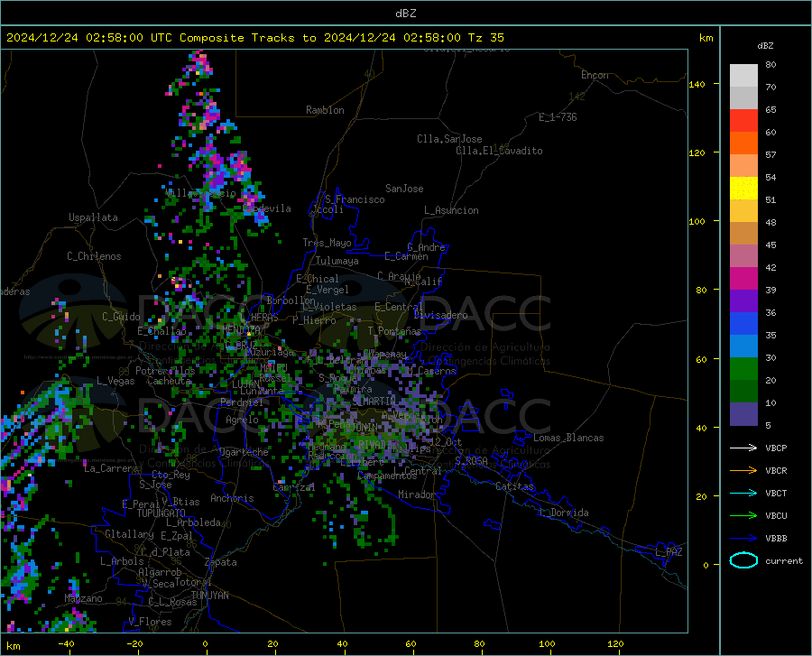Select the blue swatch beside 36 dBZ
Screen dimensions: 812x656
point(743,324)
